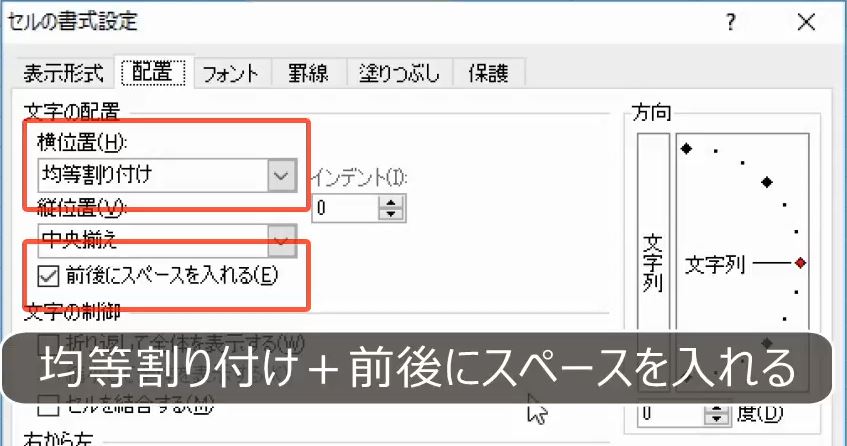
Task: Increase degrees with the up spinner
Action: (717, 409)
